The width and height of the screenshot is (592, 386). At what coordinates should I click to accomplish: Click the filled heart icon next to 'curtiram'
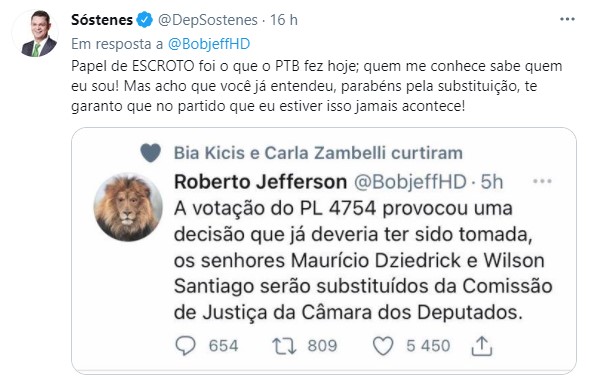(x=150, y=153)
